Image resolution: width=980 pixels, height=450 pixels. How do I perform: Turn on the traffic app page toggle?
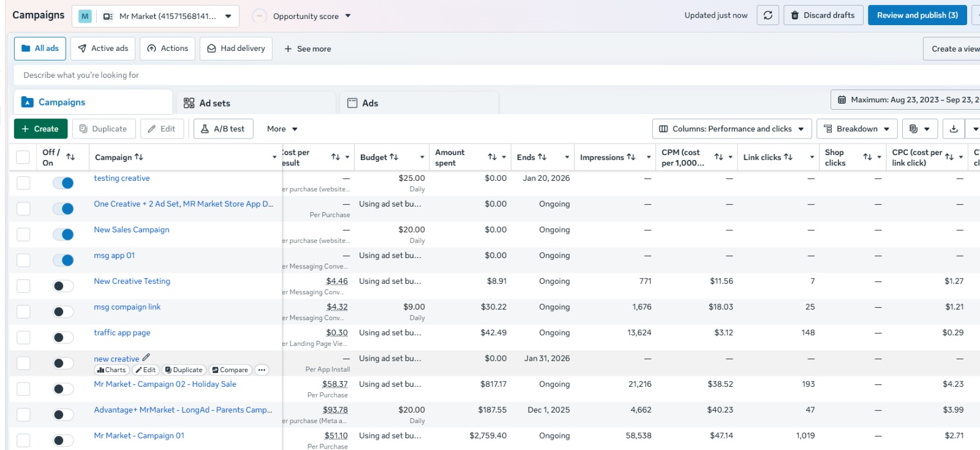point(63,337)
